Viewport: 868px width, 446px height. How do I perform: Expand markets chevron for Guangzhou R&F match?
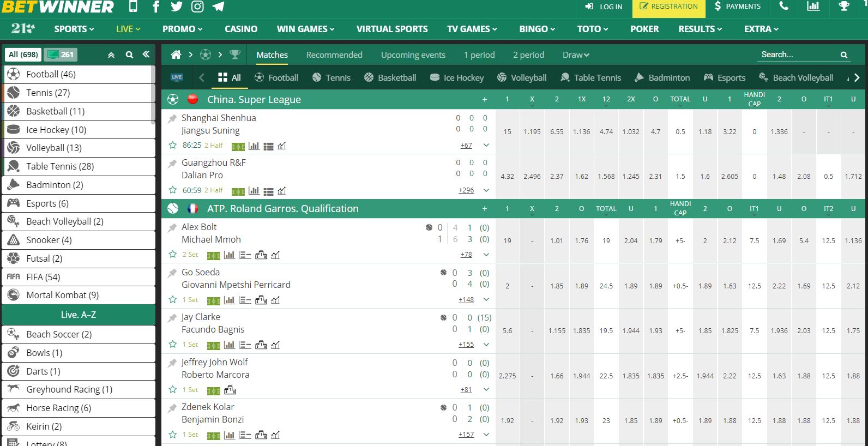pos(486,190)
